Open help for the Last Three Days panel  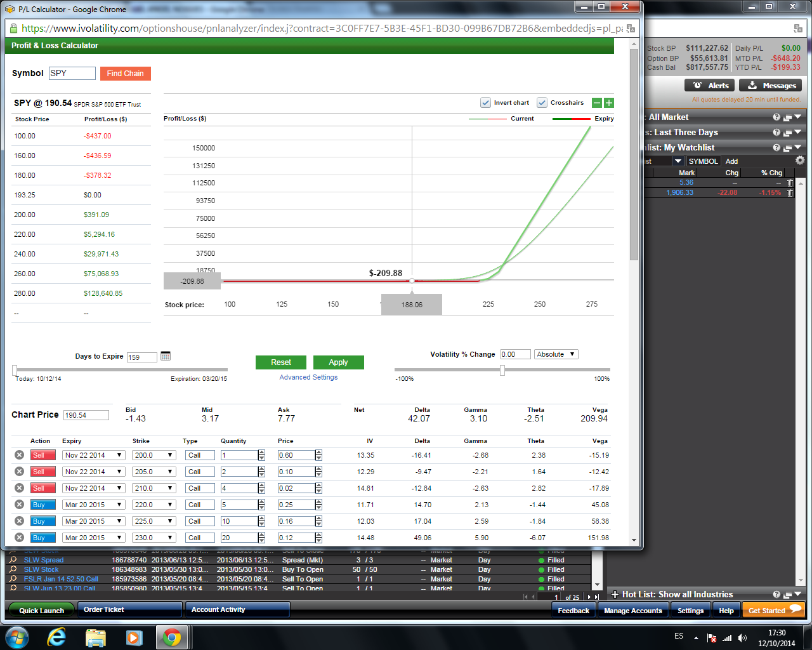(776, 133)
